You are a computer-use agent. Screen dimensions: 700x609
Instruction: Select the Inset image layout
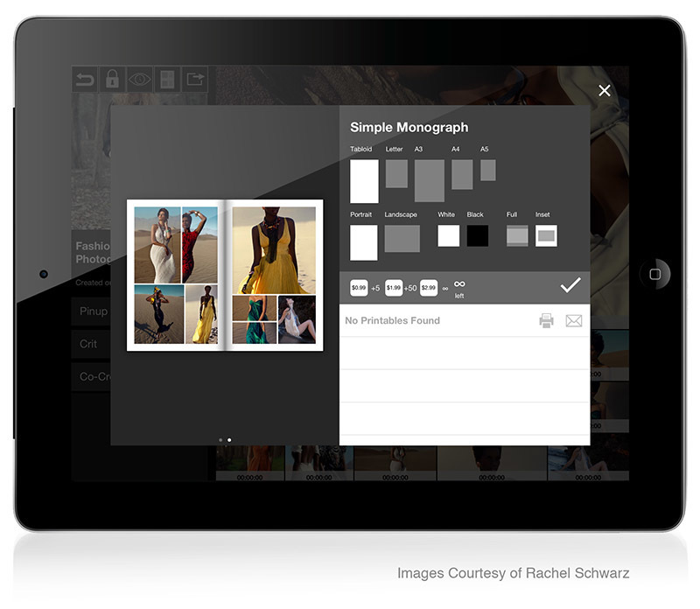546,235
